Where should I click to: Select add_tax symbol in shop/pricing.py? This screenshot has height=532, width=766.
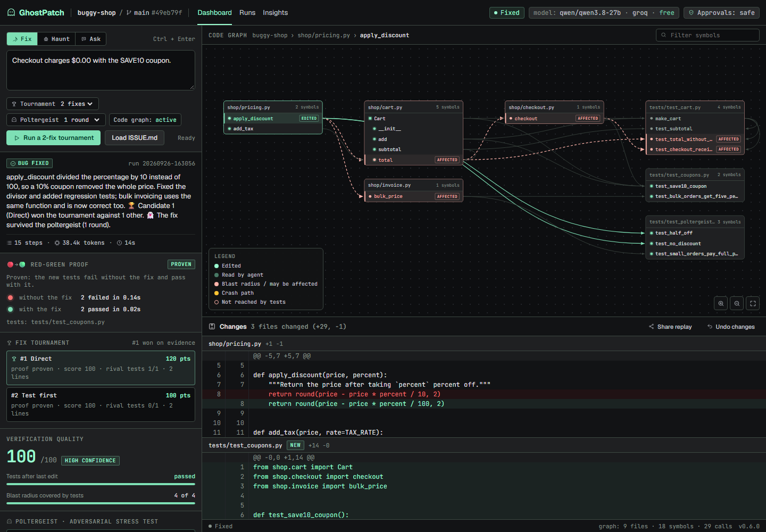point(273,129)
